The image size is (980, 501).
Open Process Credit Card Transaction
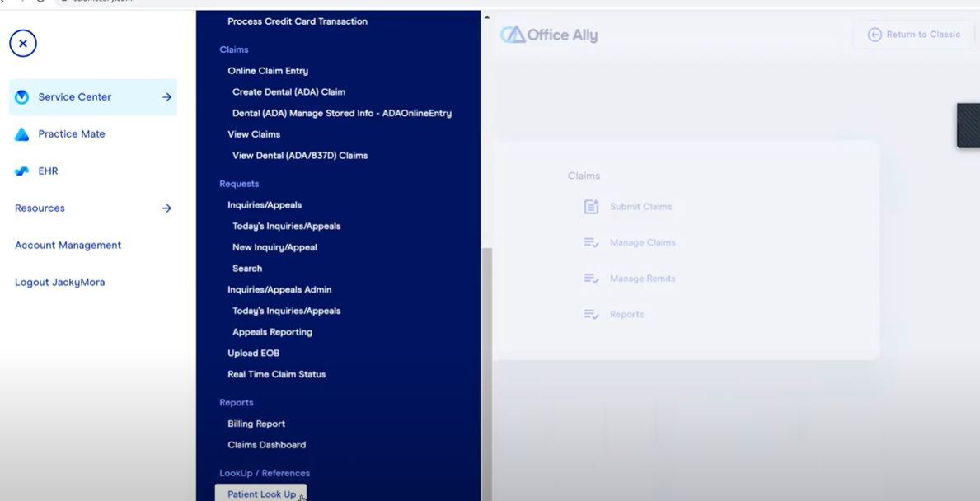click(298, 21)
